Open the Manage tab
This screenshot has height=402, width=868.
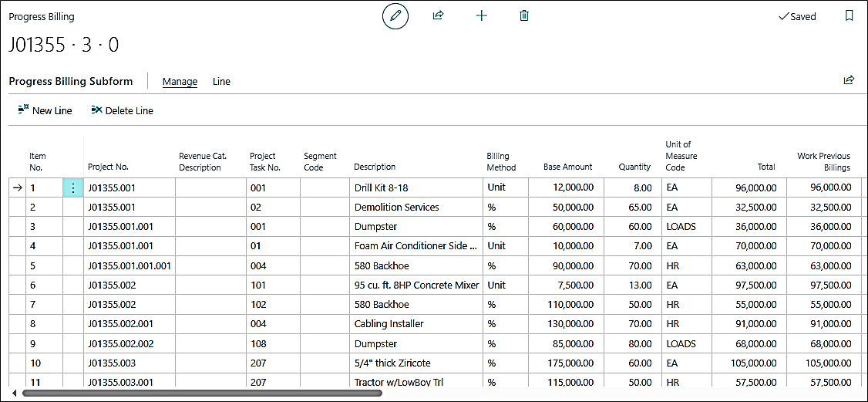coord(180,82)
